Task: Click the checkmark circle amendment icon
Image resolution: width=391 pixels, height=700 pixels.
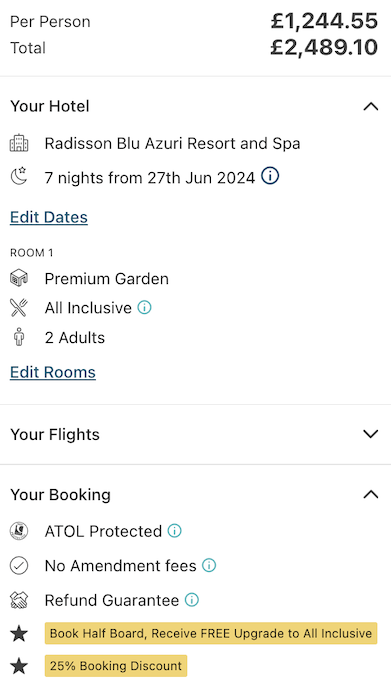Action: [x=19, y=565]
